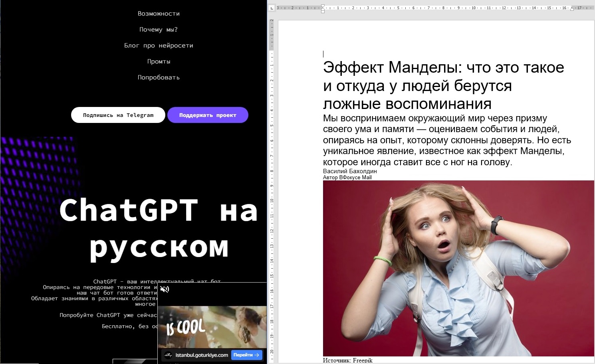
Task: Click the left indent marker below the ruler
Action: point(323,11)
